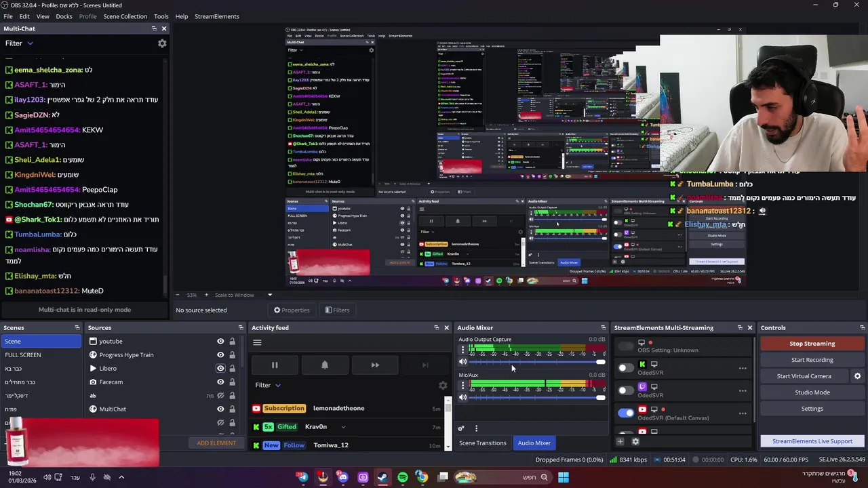Open the Docks menu
Image resolution: width=868 pixels, height=488 pixels.
click(x=64, y=16)
